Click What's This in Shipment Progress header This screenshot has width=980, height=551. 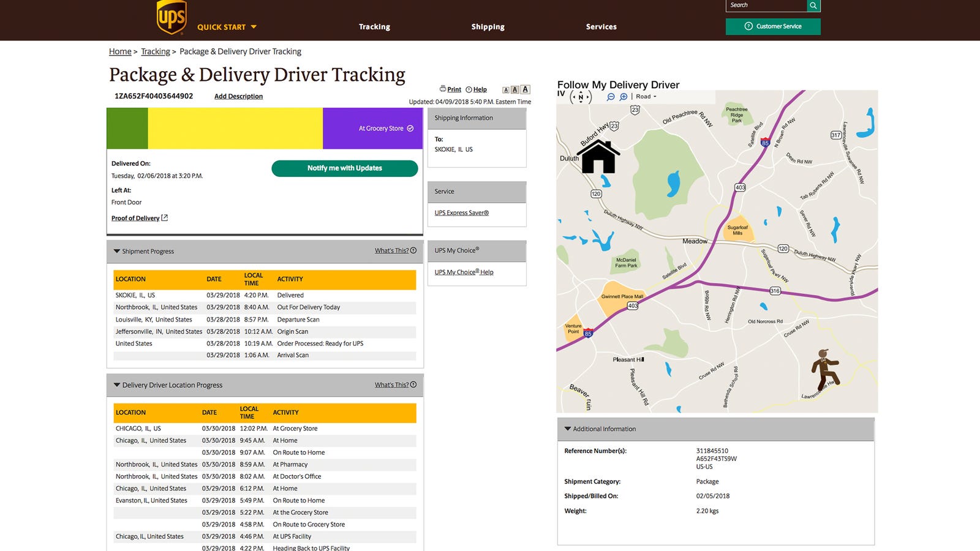391,250
